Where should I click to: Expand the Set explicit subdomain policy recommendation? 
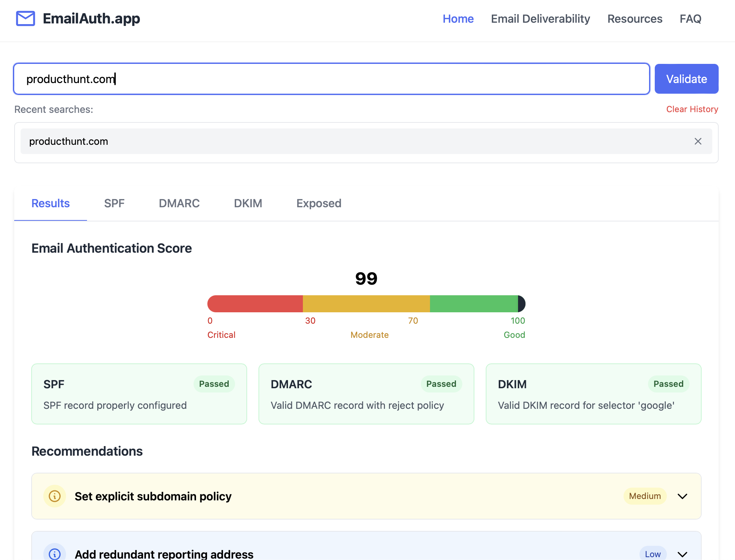tap(682, 496)
